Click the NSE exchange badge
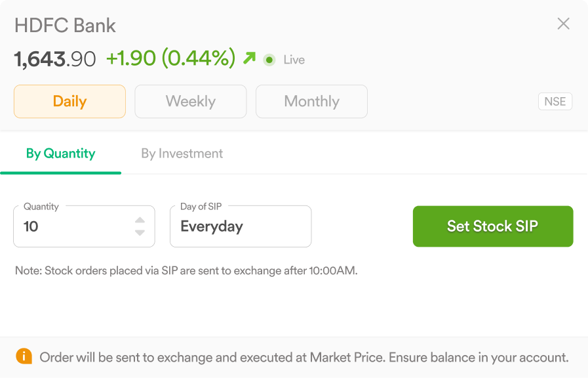The height and width of the screenshot is (378, 588). pyautogui.click(x=555, y=101)
